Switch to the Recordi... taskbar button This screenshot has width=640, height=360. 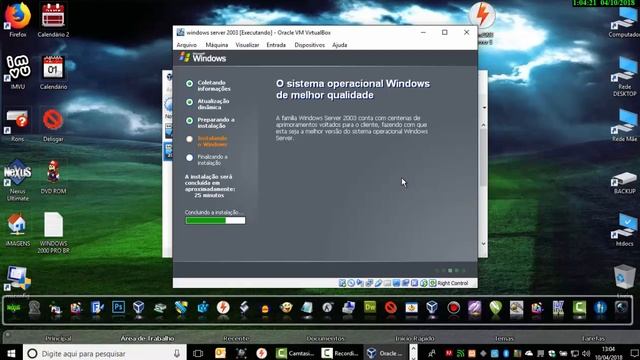[x=340, y=353]
